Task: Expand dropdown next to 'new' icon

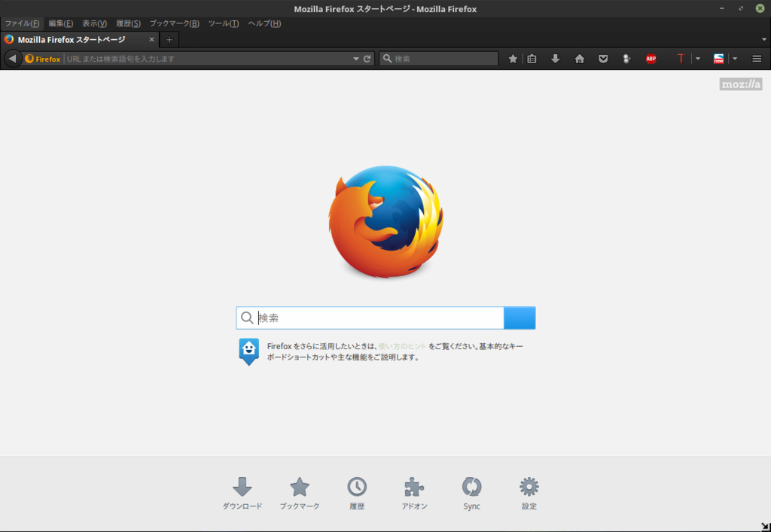Action: [735, 59]
